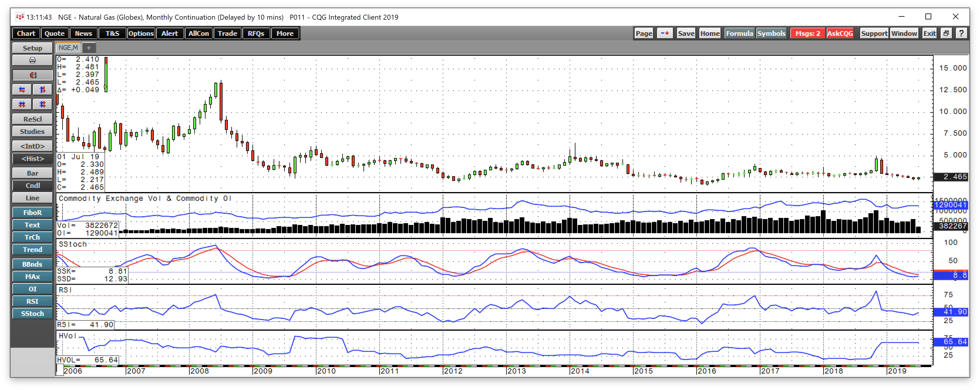
Task: Click the vertical arrows scaling icon
Action: (x=42, y=89)
